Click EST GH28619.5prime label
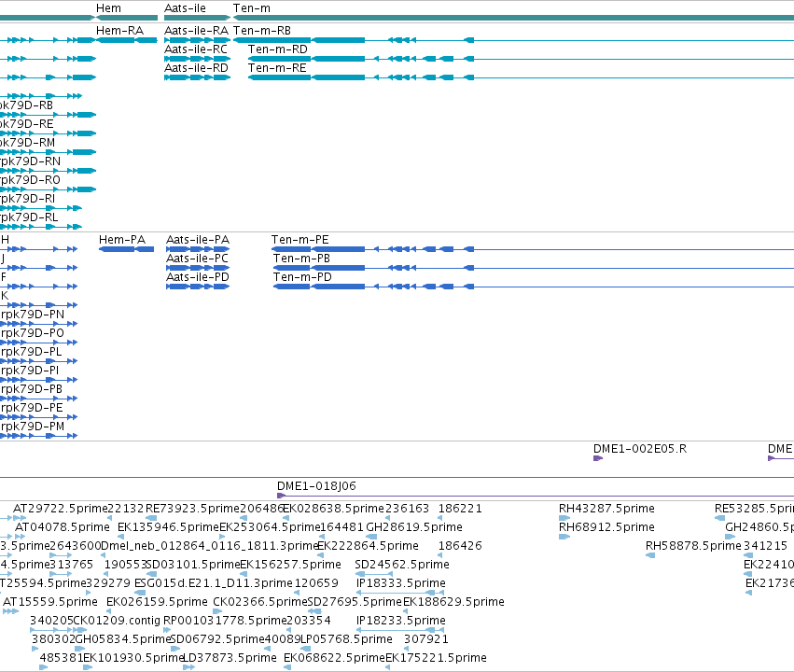Viewport: 794px width, 672px height. tap(414, 527)
